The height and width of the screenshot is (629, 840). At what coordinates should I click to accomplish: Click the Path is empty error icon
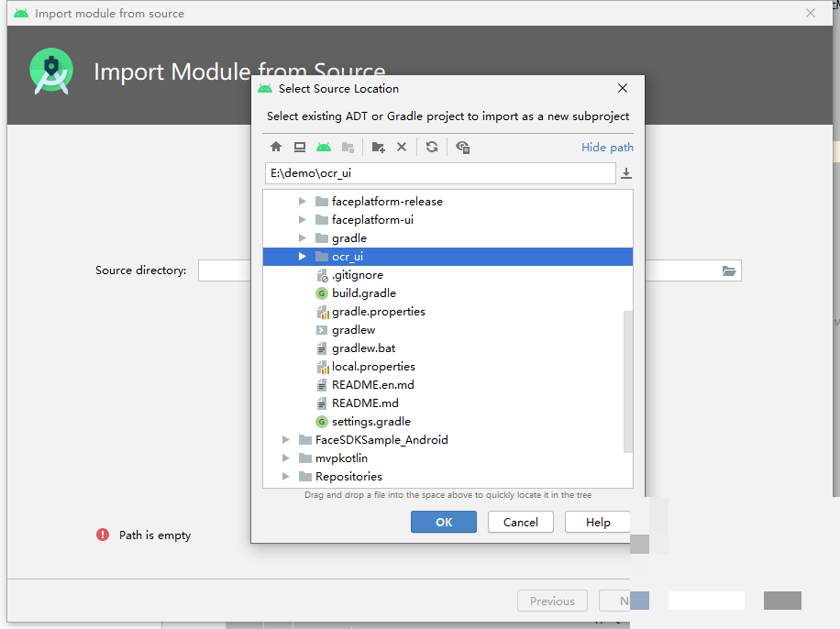pos(103,535)
